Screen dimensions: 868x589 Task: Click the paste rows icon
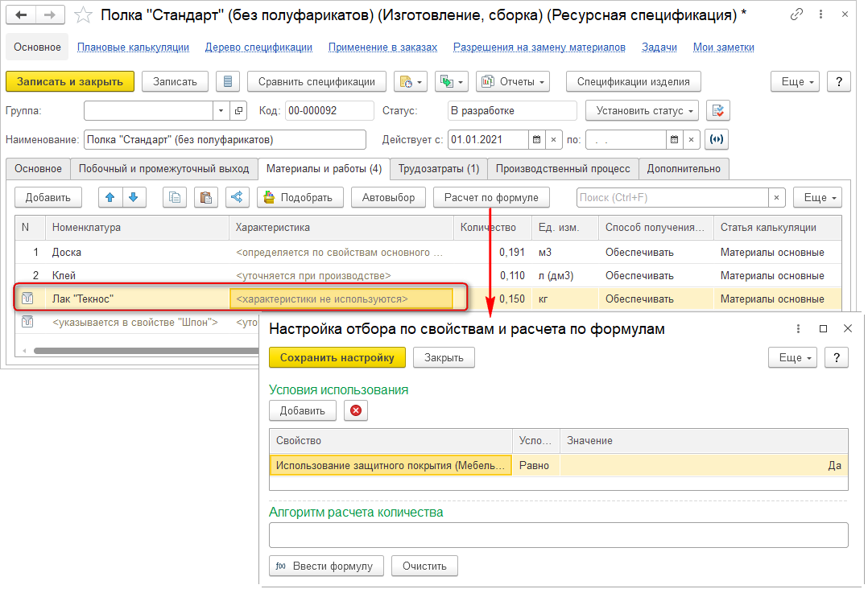pyautogui.click(x=205, y=197)
